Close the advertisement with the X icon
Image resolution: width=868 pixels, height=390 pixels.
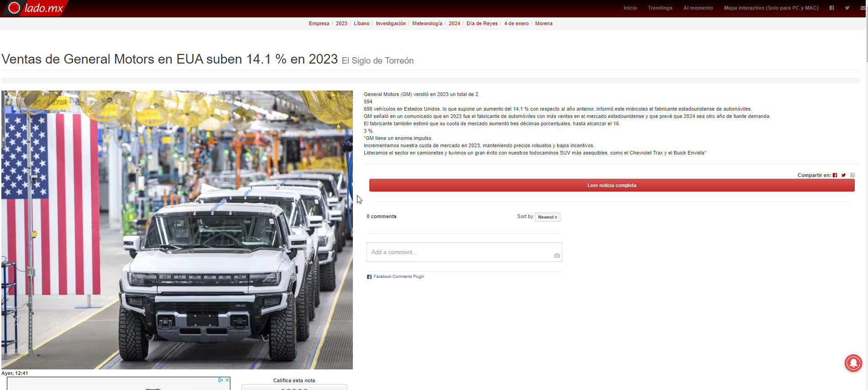click(x=227, y=380)
